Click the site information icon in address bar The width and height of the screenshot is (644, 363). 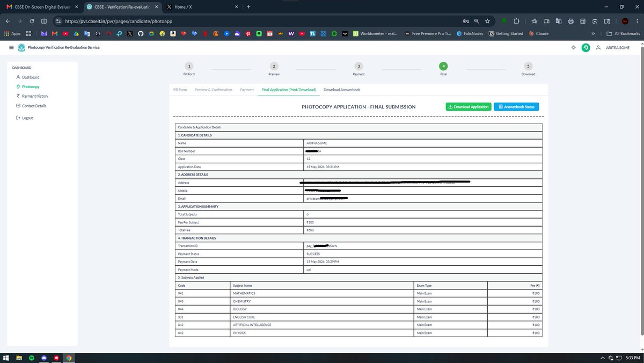[x=58, y=21]
